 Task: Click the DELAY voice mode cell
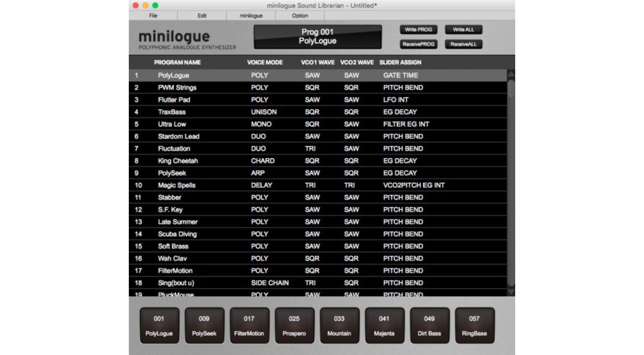[261, 185]
